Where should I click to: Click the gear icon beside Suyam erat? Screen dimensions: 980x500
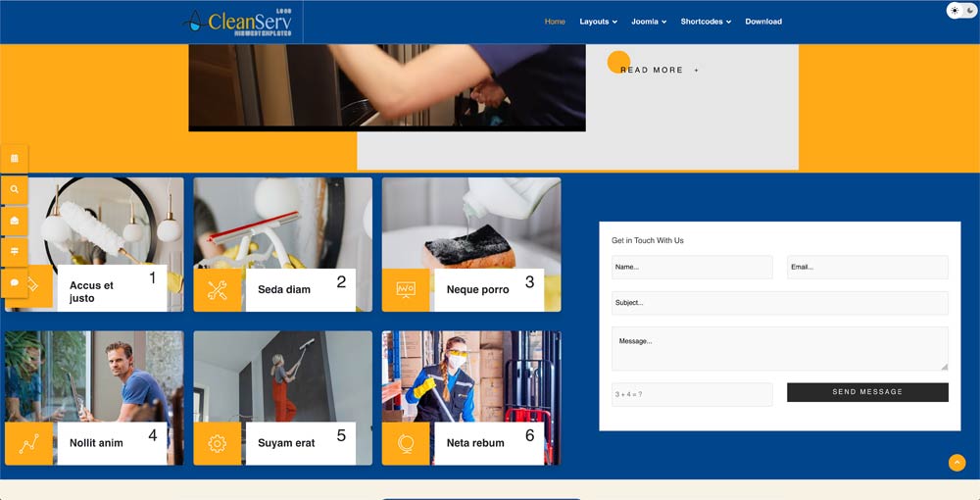[x=218, y=443]
